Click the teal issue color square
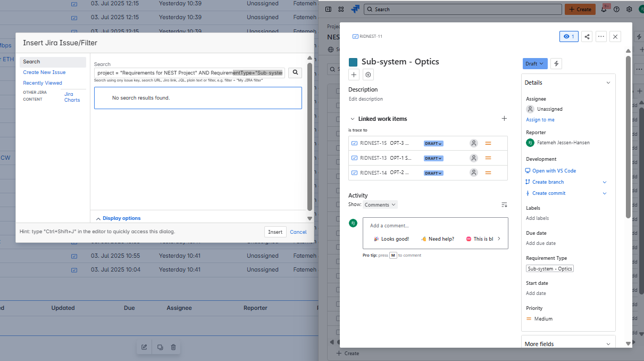644x361 pixels. point(353,62)
